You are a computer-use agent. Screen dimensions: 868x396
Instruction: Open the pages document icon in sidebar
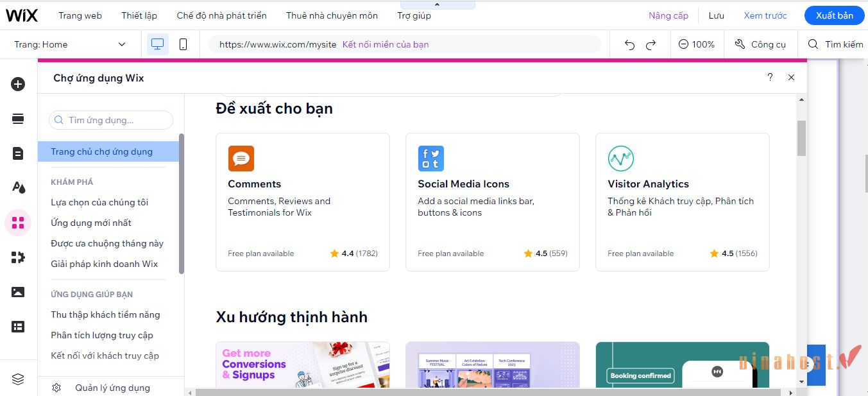pyautogui.click(x=18, y=153)
